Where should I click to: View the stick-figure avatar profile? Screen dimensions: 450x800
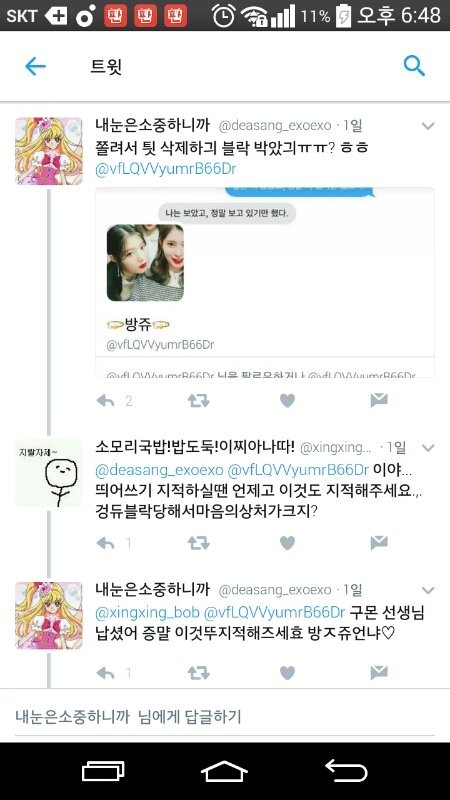pos(48,473)
